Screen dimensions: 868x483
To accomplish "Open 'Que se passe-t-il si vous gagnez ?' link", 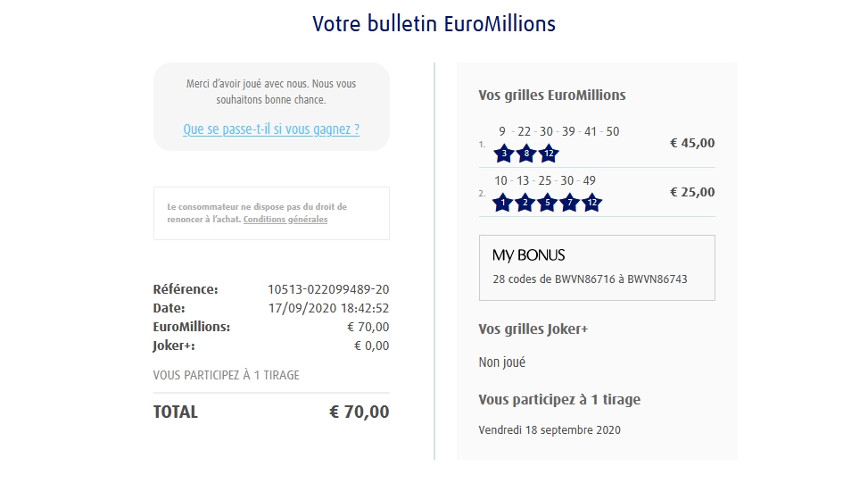I will (271, 129).
